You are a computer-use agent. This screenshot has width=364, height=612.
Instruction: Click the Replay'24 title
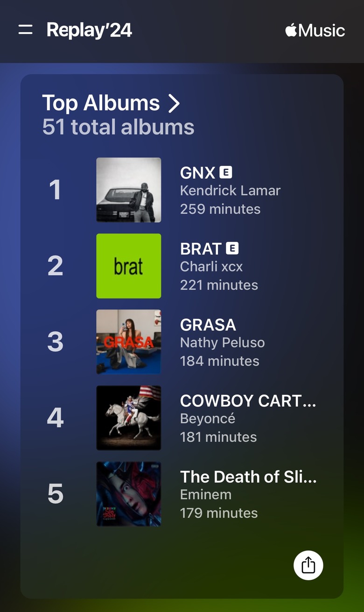coord(89,30)
